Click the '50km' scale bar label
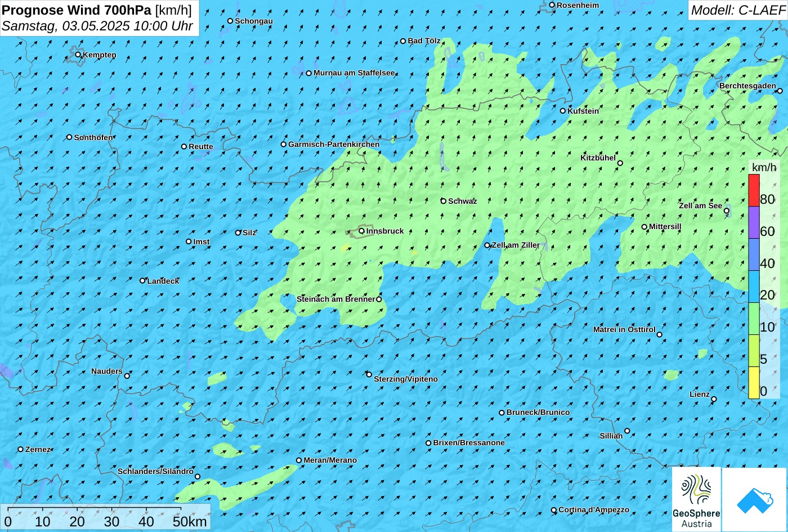788x532 pixels. click(x=190, y=521)
